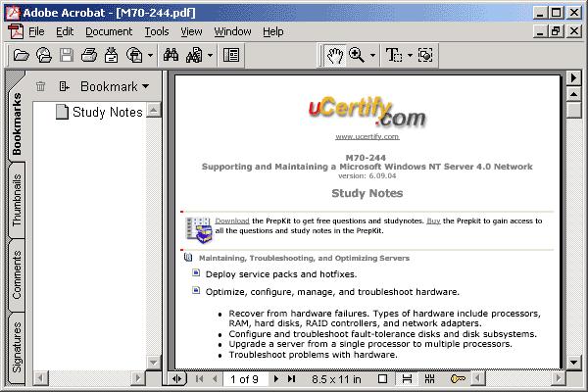Click the Search binoculars with pages icon
The image size is (588, 392).
point(194,56)
